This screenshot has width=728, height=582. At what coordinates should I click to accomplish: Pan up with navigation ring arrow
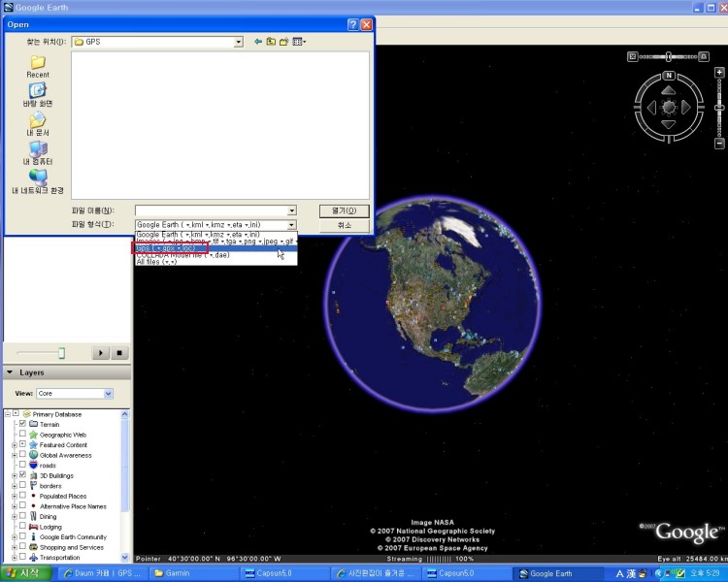(669, 90)
